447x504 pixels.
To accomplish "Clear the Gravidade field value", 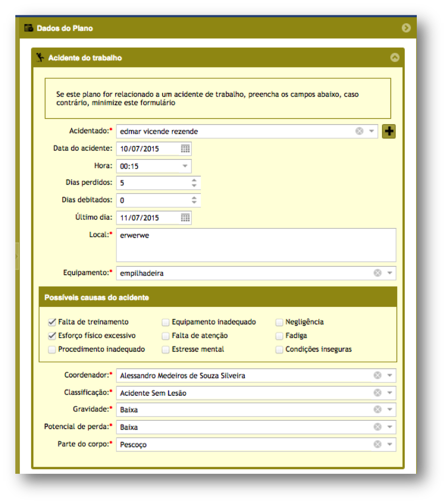I will (x=378, y=410).
